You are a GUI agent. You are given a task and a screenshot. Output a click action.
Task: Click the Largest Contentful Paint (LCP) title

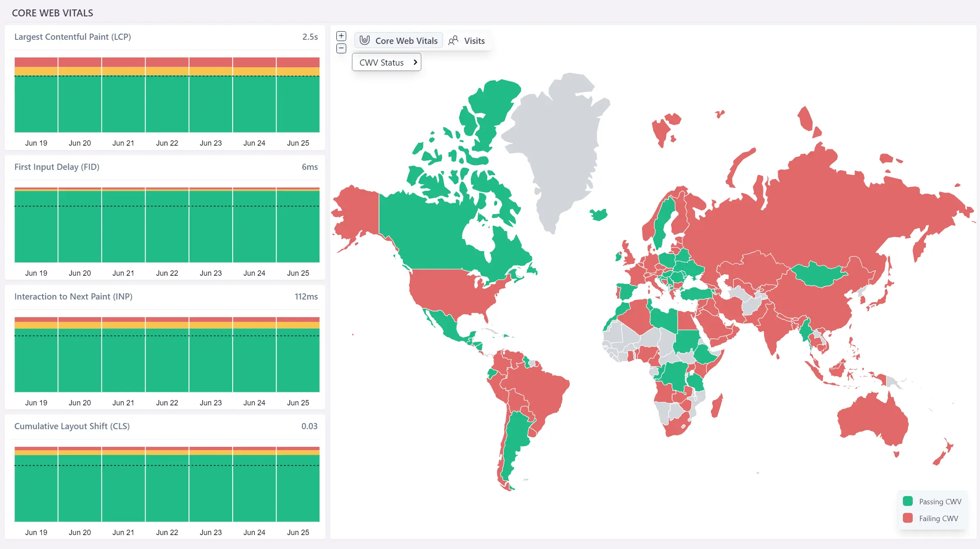tap(73, 37)
